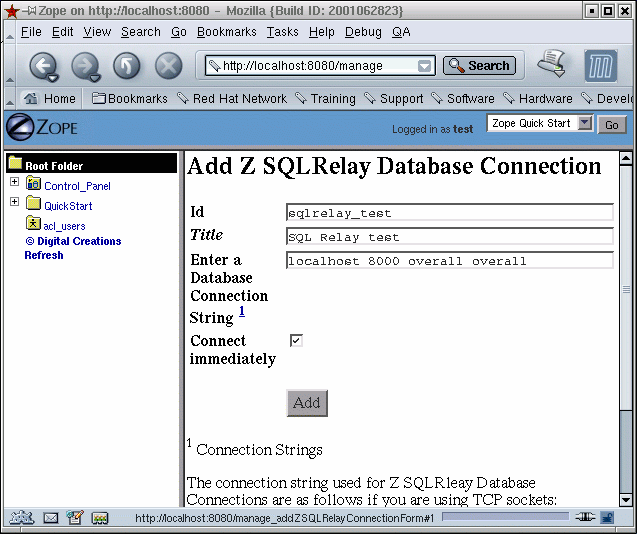
Task: Open the Bookmarks menu
Action: pos(226,32)
